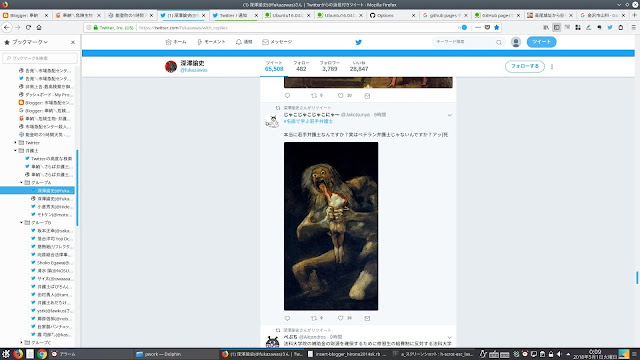Go back with the browser back arrow
The image size is (640, 360).
tap(7, 27)
